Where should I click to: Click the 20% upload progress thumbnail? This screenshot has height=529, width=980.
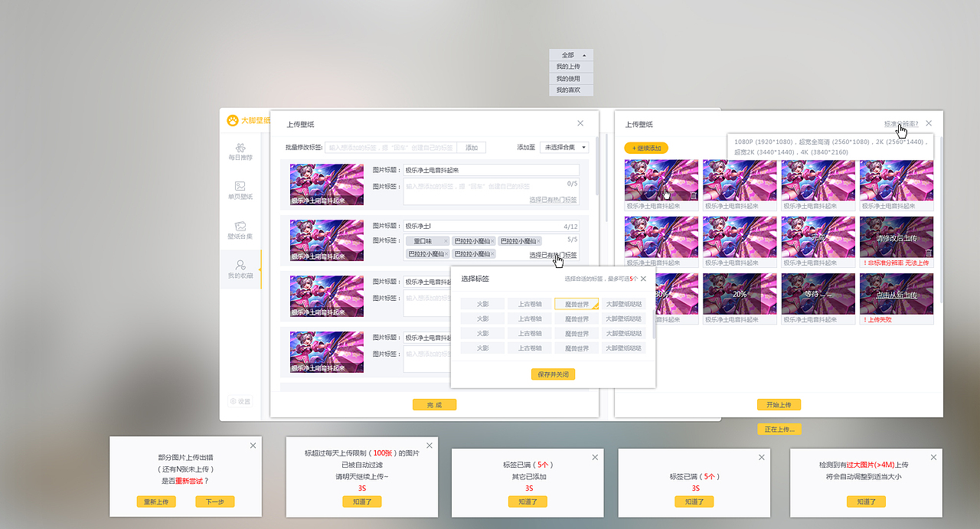coord(740,295)
